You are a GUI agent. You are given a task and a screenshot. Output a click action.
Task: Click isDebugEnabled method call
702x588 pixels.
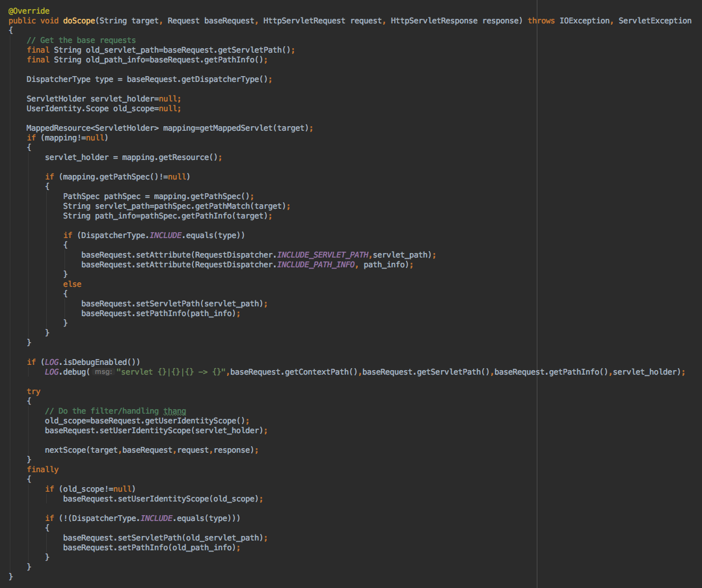[x=102, y=362]
